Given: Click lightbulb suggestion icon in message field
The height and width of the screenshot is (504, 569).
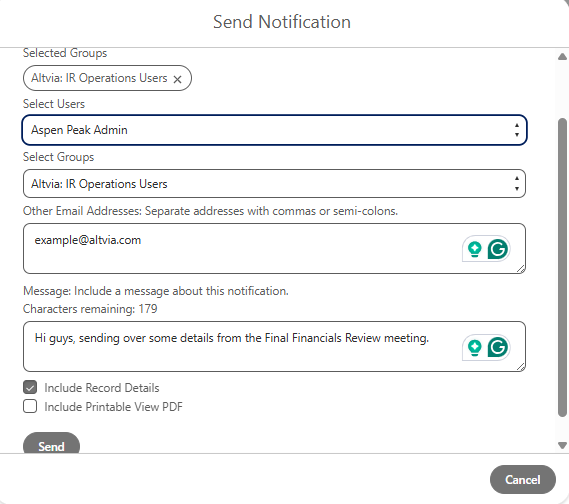Looking at the screenshot, I should click(x=474, y=348).
